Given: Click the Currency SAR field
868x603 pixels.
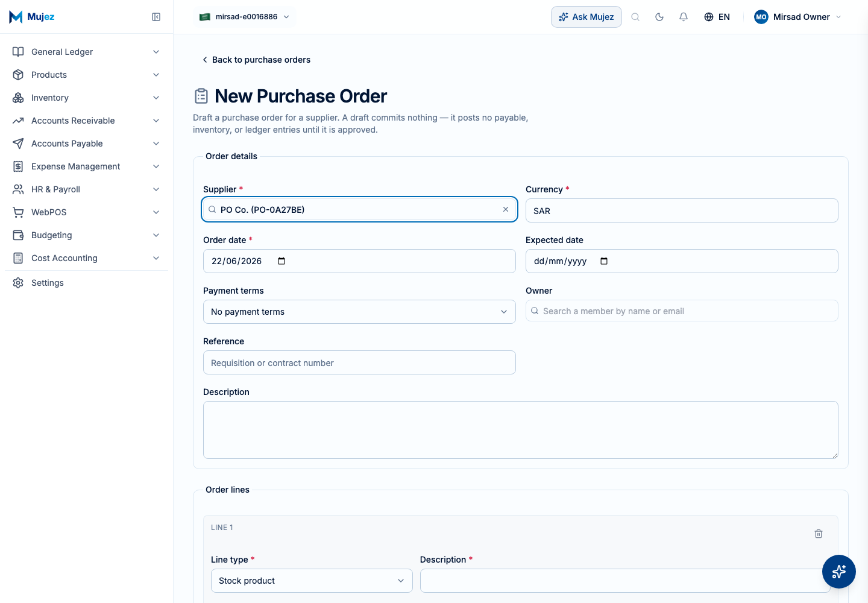Looking at the screenshot, I should coord(682,210).
